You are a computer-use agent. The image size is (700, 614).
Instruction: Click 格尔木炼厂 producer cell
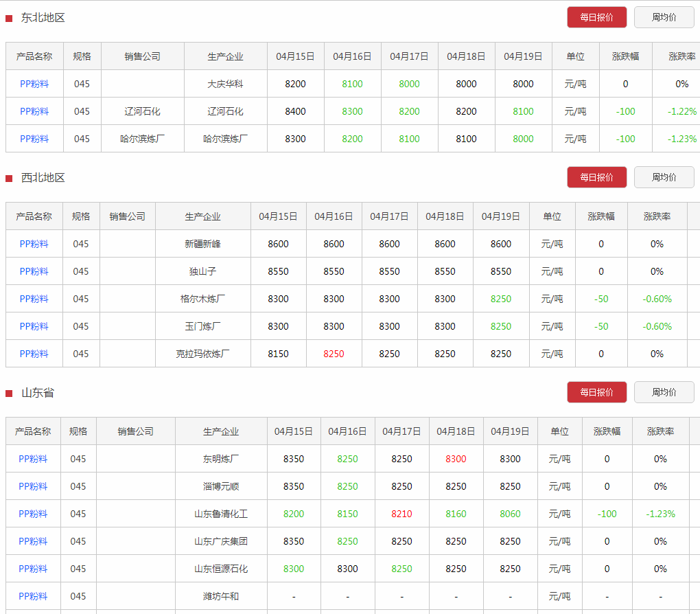pyautogui.click(x=202, y=299)
